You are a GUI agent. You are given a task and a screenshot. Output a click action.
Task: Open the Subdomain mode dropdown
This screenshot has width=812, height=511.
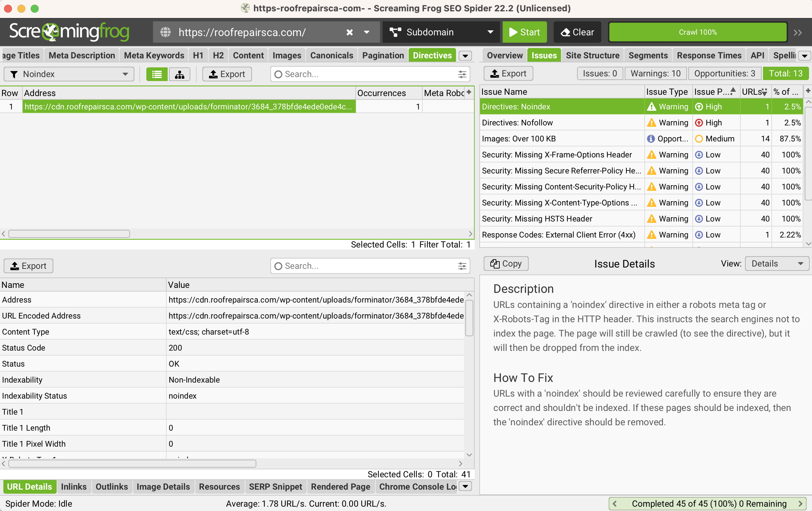(x=441, y=32)
